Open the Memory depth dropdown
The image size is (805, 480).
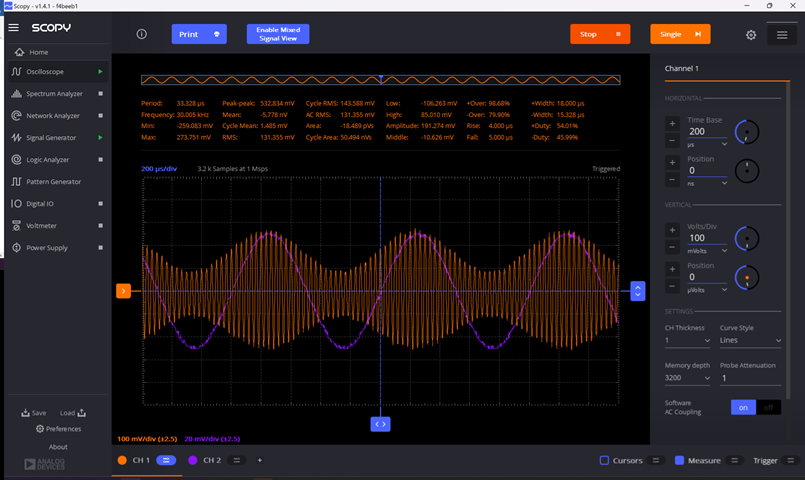pos(687,378)
